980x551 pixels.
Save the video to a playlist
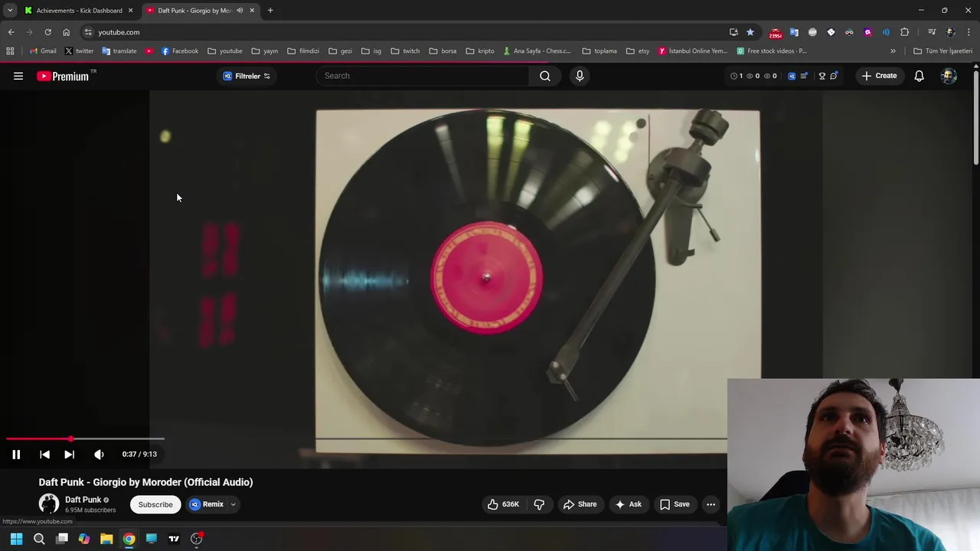pos(675,504)
